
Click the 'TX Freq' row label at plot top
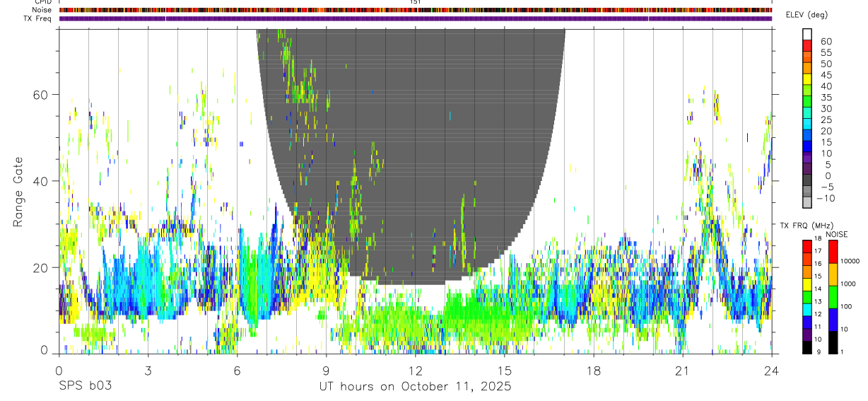(x=39, y=18)
